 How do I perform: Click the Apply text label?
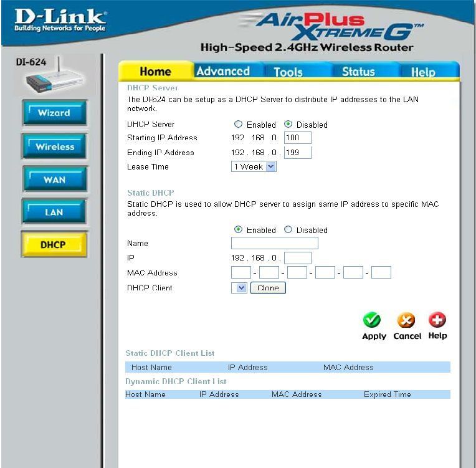pyautogui.click(x=374, y=336)
